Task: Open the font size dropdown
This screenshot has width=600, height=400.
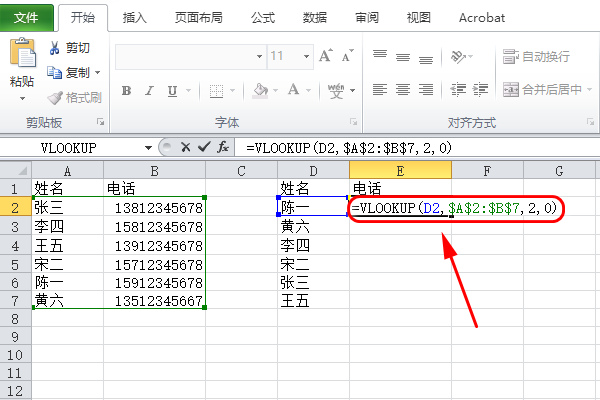Action: (x=304, y=56)
